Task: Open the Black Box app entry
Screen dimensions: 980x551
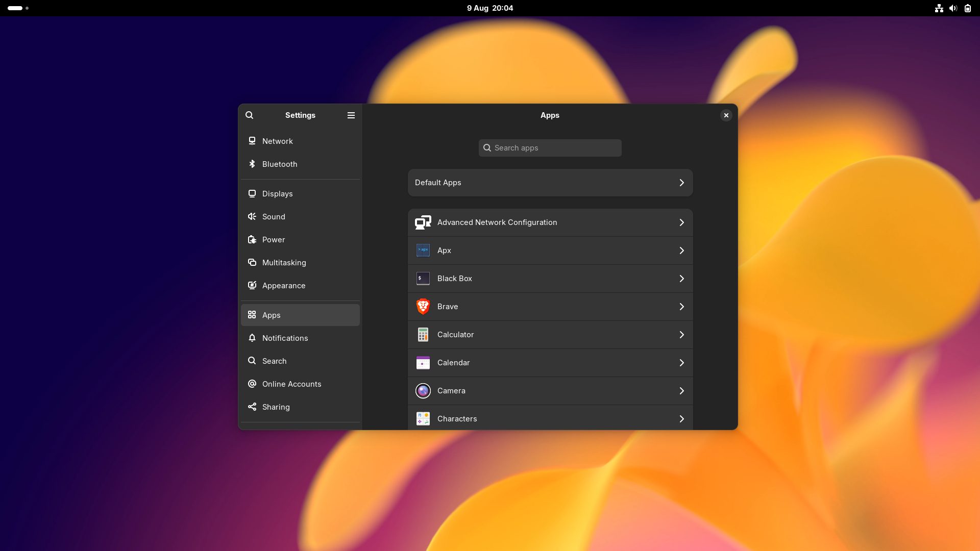Action: click(550, 279)
